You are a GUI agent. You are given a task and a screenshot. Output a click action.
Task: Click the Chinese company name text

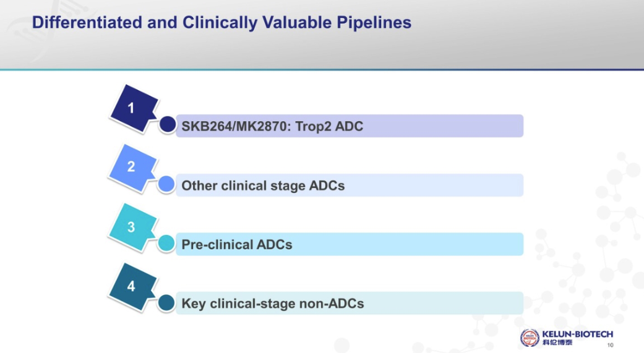557,342
